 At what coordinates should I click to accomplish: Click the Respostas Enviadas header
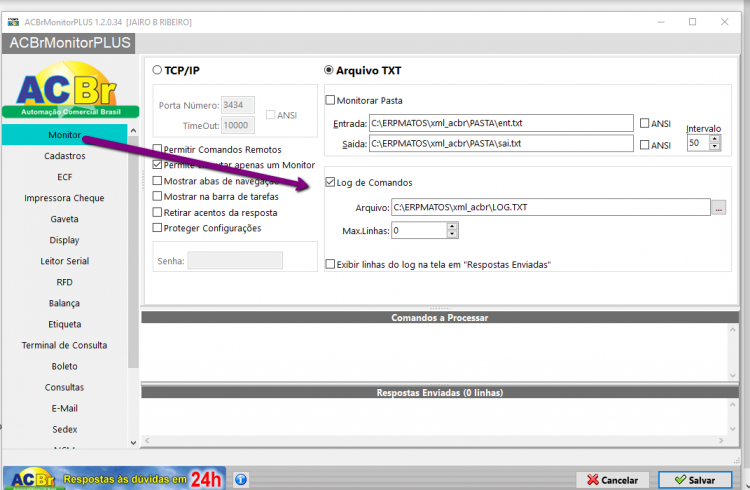[440, 392]
